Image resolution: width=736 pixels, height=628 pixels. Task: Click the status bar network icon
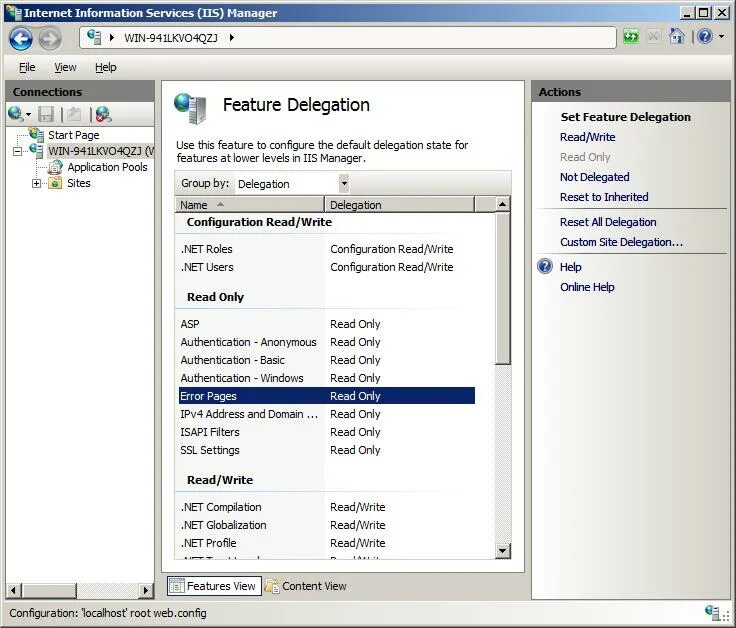[712, 612]
